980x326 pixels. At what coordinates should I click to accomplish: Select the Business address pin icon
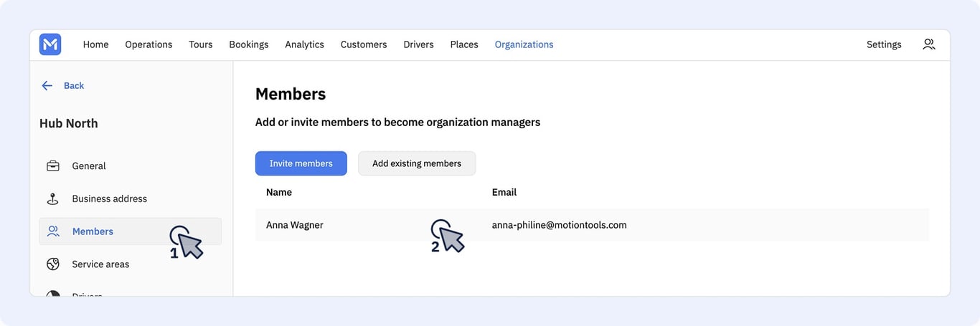[53, 198]
